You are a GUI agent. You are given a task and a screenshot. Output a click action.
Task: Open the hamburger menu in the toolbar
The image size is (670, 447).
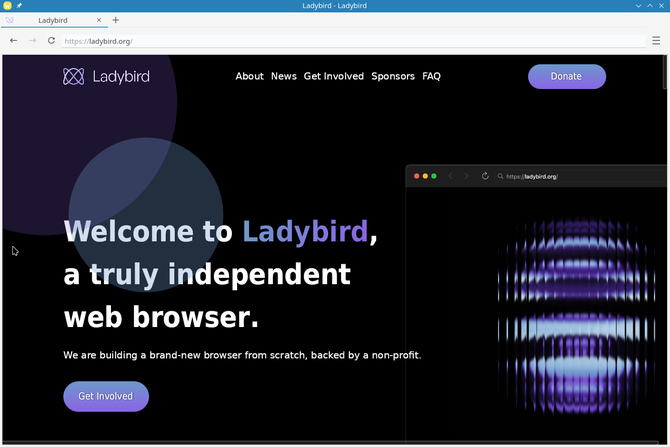point(656,41)
